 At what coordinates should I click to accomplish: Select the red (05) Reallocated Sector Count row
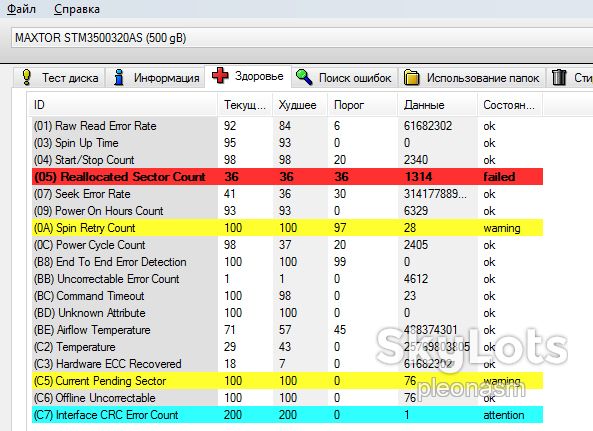coord(287,177)
